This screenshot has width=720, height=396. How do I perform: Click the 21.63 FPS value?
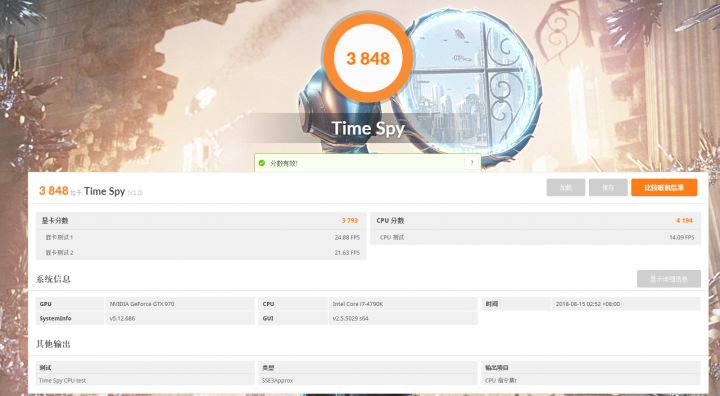347,253
